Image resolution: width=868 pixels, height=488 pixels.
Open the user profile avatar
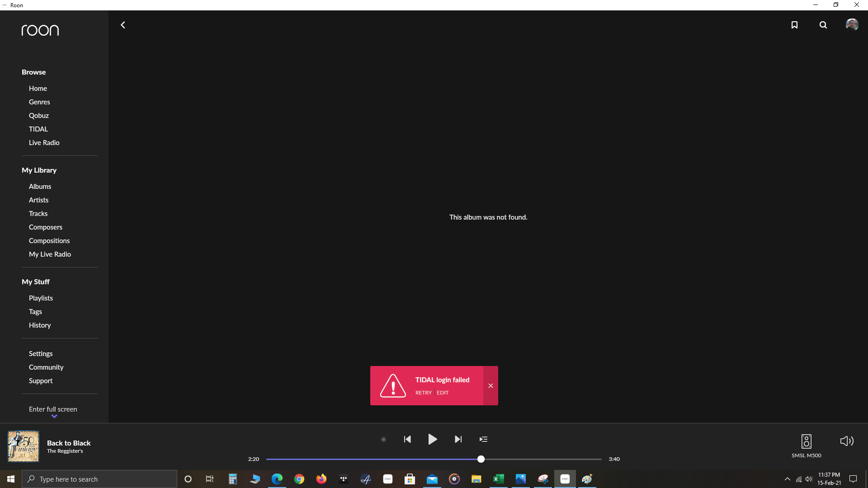coord(852,24)
